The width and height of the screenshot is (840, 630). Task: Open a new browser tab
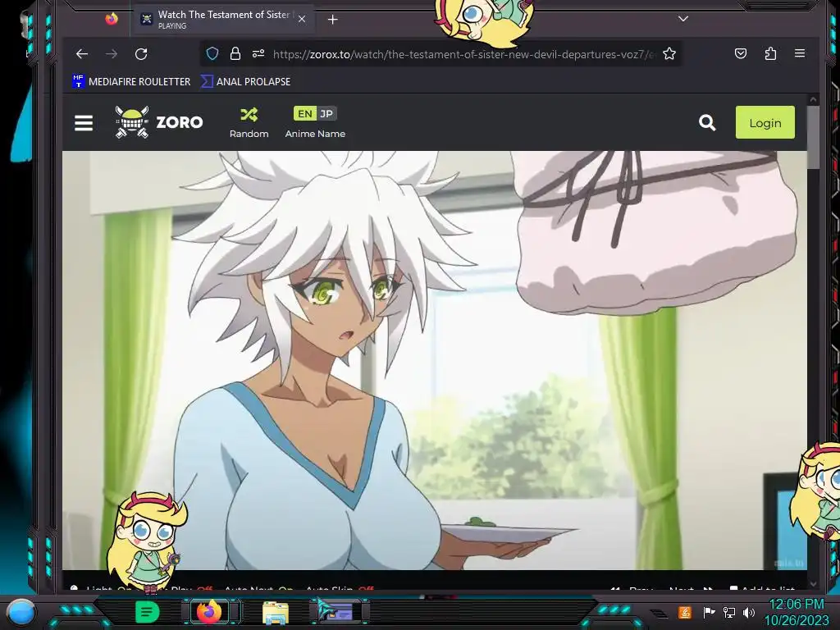pyautogui.click(x=333, y=20)
